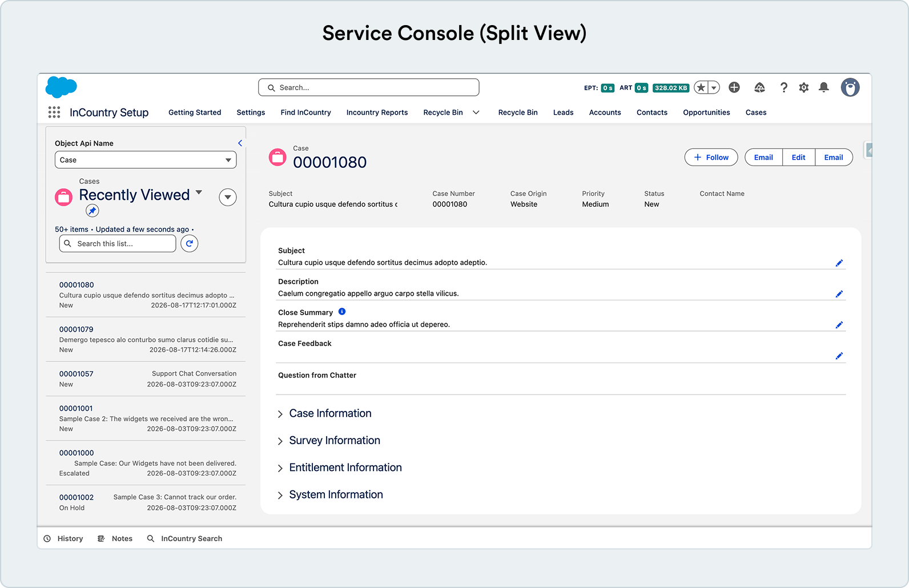Click the Follow button
This screenshot has height=588, width=909.
(x=711, y=158)
